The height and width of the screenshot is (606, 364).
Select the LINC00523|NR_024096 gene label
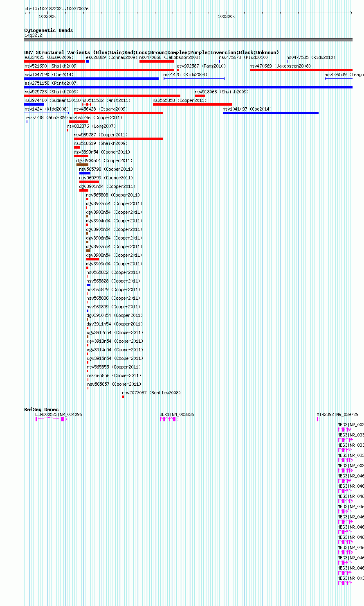click(x=58, y=414)
